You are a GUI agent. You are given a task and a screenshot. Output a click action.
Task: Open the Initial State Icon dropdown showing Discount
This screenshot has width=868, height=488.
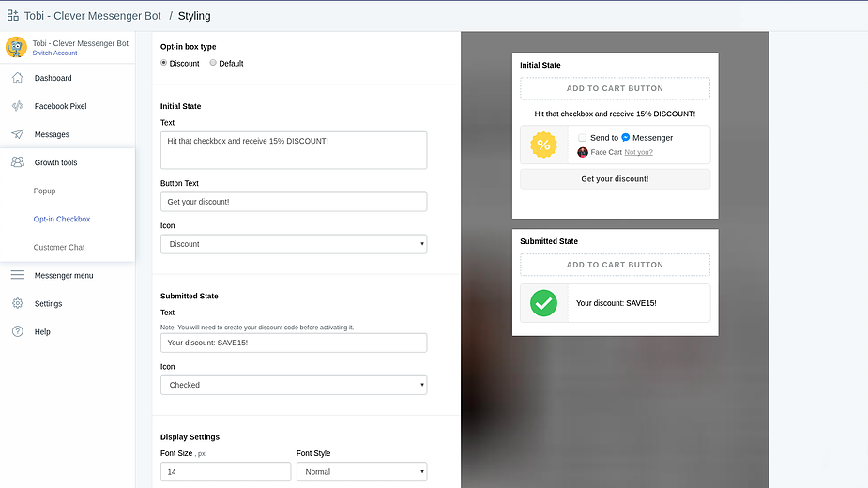pyautogui.click(x=294, y=244)
